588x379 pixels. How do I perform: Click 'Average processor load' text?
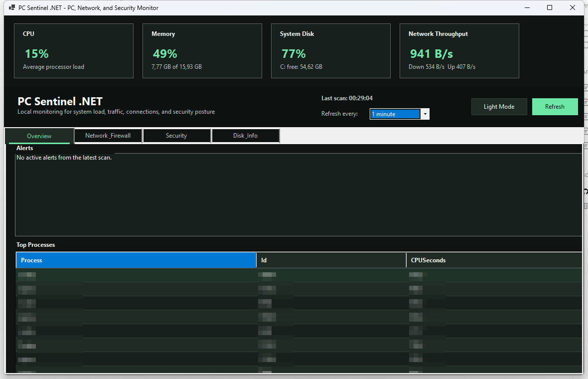tap(54, 67)
